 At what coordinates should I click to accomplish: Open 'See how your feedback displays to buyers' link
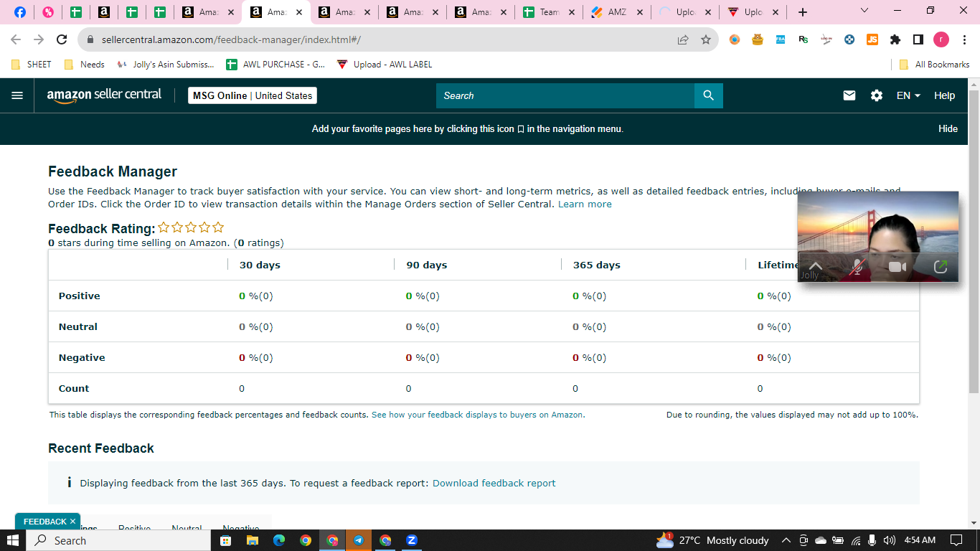click(x=478, y=415)
